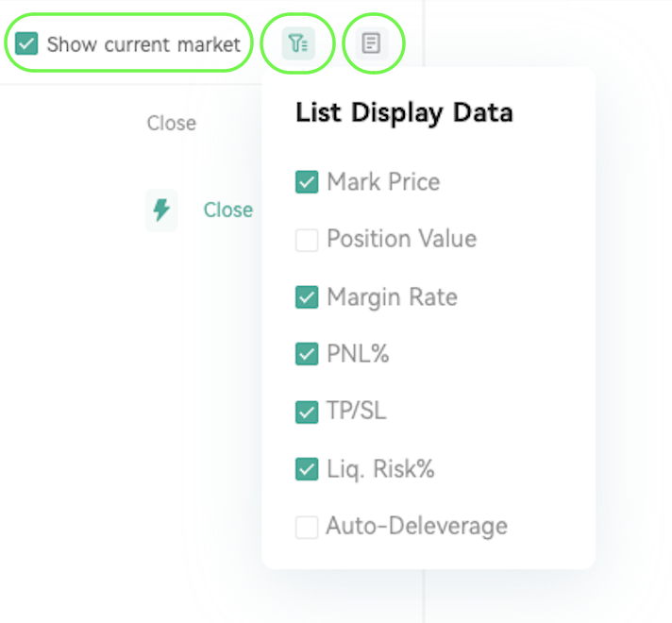Click the List Display Data heading
Screen dimensions: 672x623
[404, 112]
